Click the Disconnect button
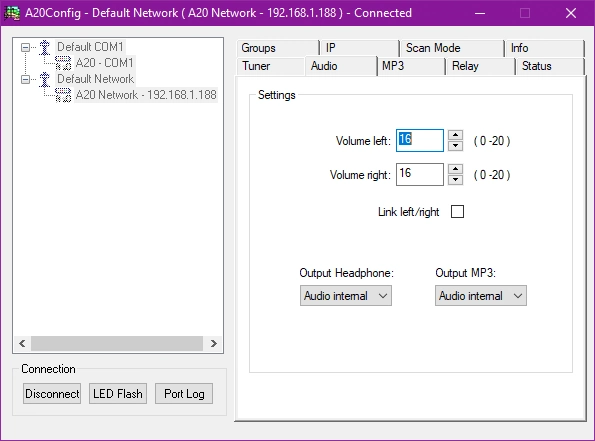Screen dimensions: 595x441 [x=52, y=394]
